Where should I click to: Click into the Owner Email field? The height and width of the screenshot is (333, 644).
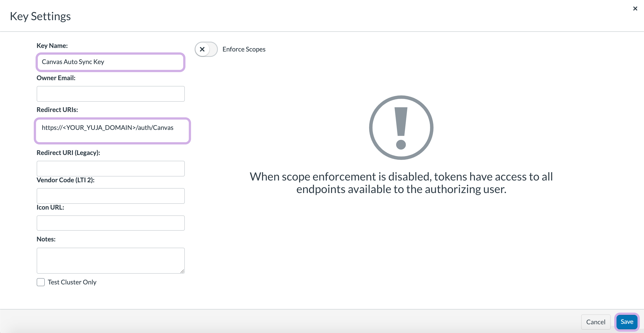(111, 94)
